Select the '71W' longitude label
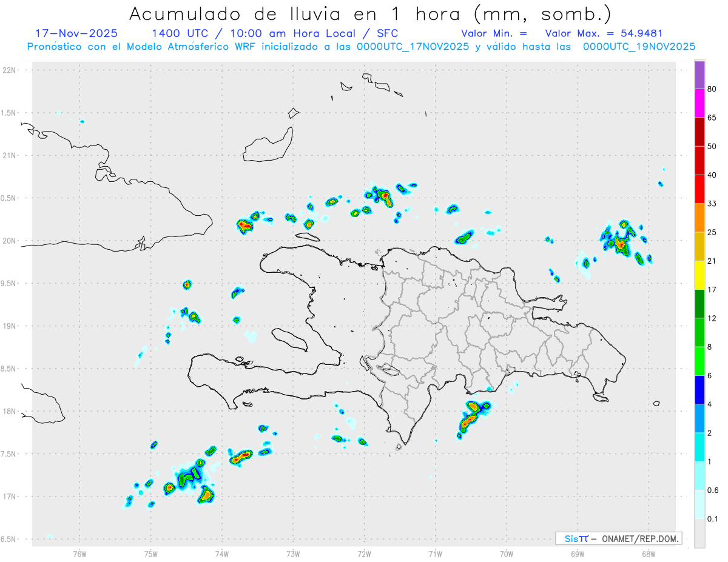 pyautogui.click(x=435, y=554)
